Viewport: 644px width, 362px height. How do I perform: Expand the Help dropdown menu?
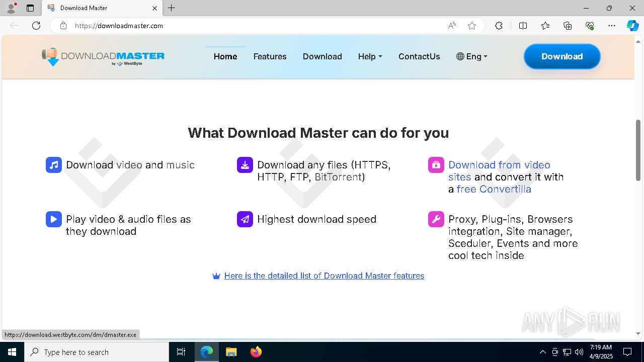coord(370,56)
